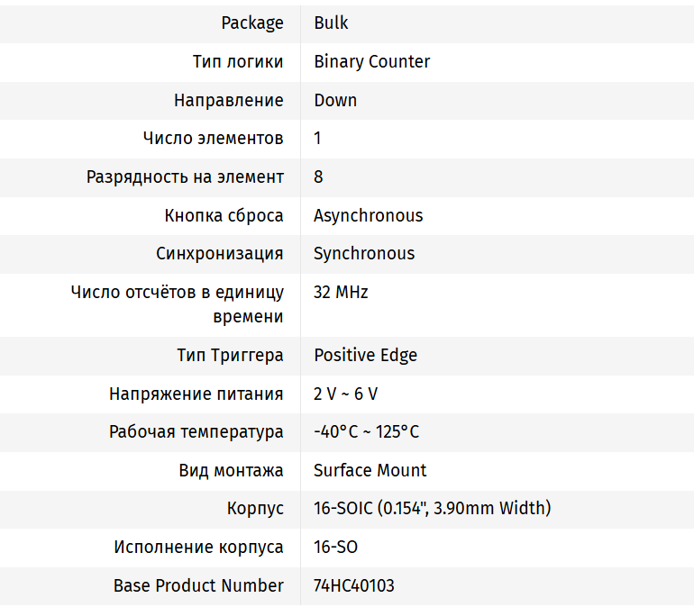Click the "Кнопка сброса" label
The image size is (694, 616).
224,215
